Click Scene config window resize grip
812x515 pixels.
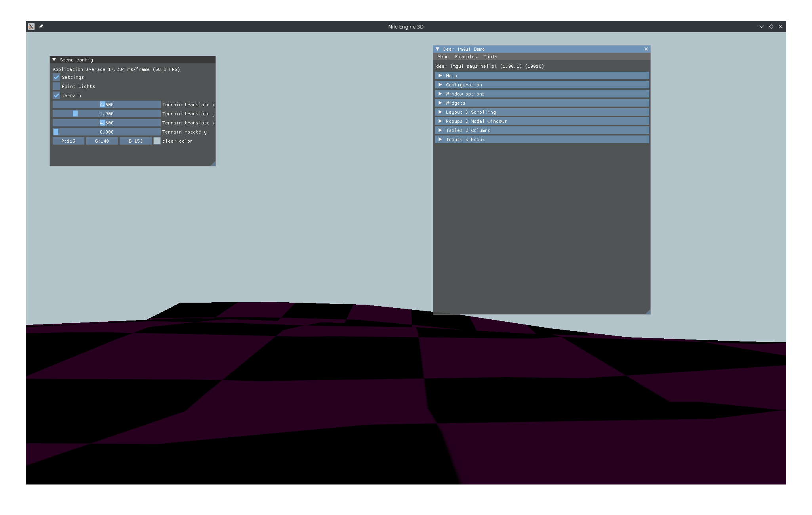213,164
